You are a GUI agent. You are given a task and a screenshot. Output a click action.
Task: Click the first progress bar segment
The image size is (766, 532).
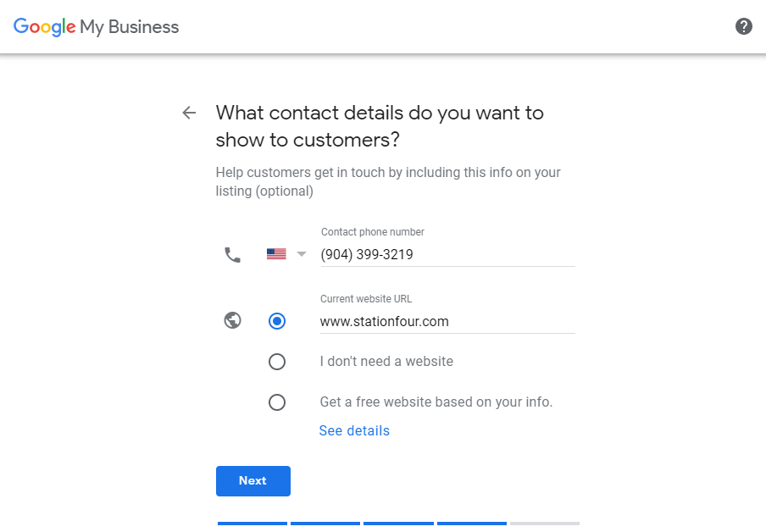253,524
